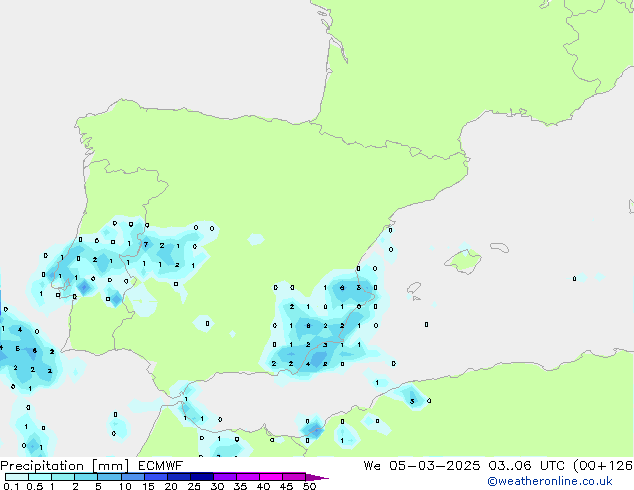Pick the 5–10 mm legend color box
Screen dimensions: 634x490
coord(109,477)
